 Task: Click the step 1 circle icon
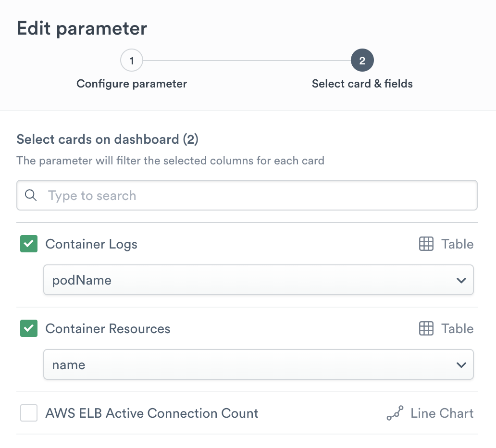pos(132,61)
